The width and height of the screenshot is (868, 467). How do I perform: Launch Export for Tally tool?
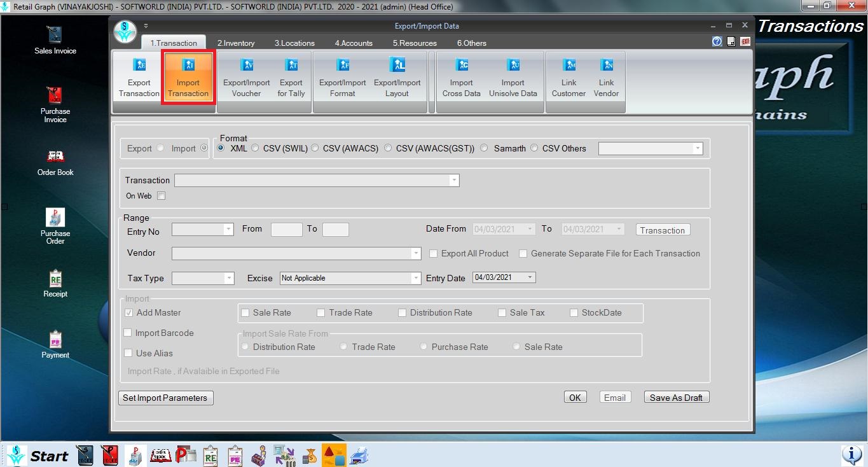[291, 77]
